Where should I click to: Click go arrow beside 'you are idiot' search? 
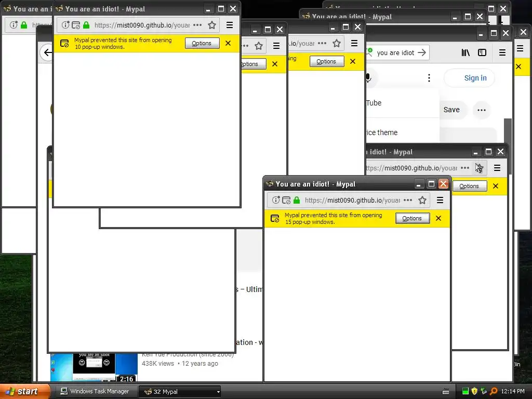(422, 52)
